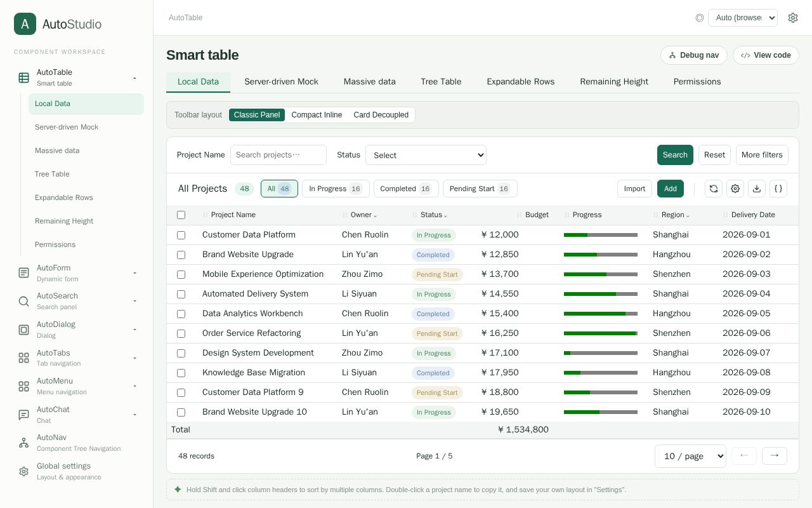Image resolution: width=812 pixels, height=508 pixels.
Task: Open the table column settings gear icon
Action: pos(735,189)
